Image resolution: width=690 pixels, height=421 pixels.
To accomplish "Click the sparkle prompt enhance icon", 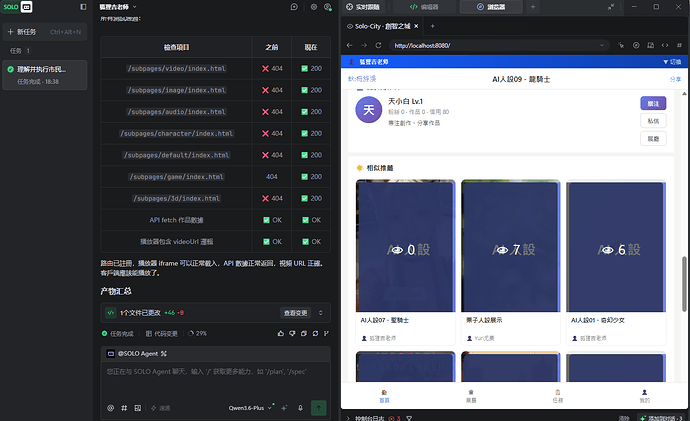I will 284,408.
